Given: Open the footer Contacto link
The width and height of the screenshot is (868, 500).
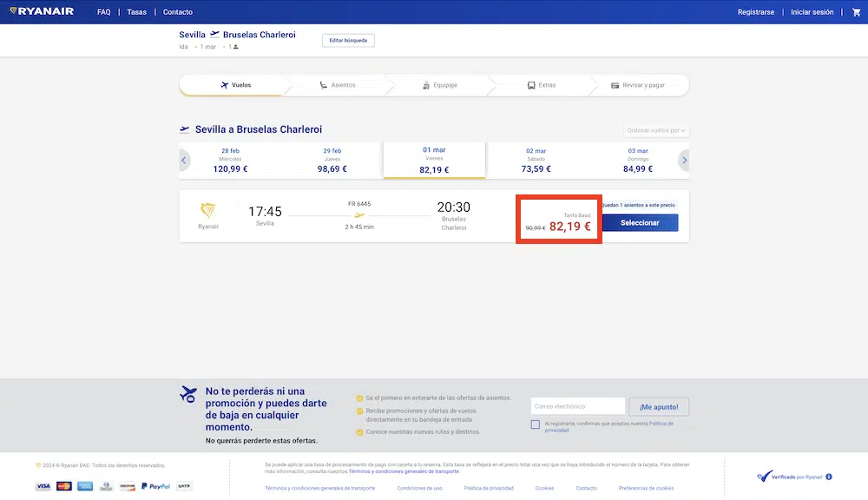Looking at the screenshot, I should 586,489.
